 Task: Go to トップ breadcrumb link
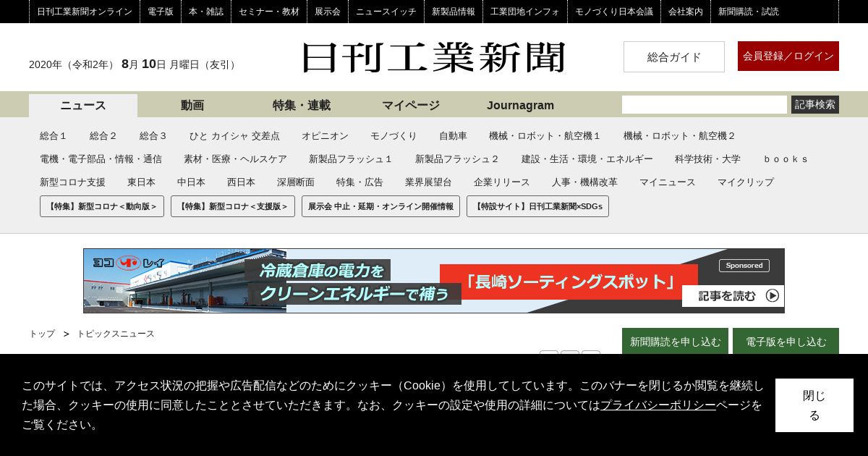(42, 334)
